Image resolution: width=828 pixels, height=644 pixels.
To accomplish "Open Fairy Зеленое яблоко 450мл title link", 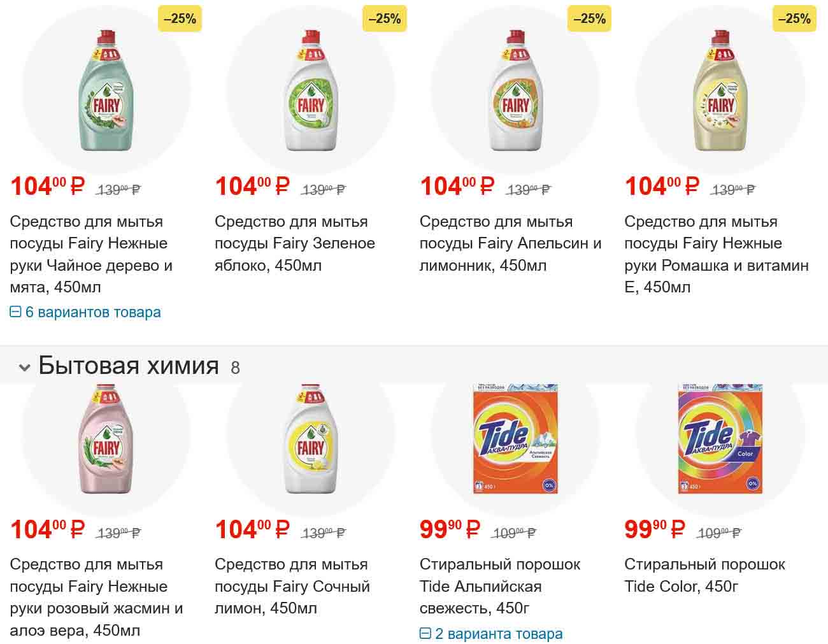I will [294, 243].
